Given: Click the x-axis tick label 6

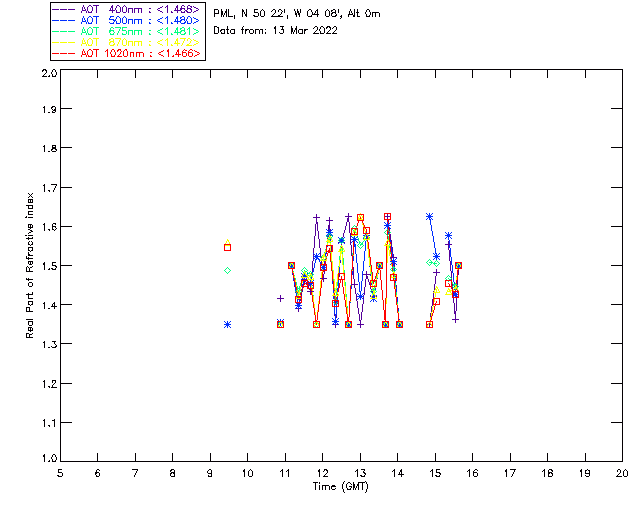Looking at the screenshot, I should pos(98,473).
